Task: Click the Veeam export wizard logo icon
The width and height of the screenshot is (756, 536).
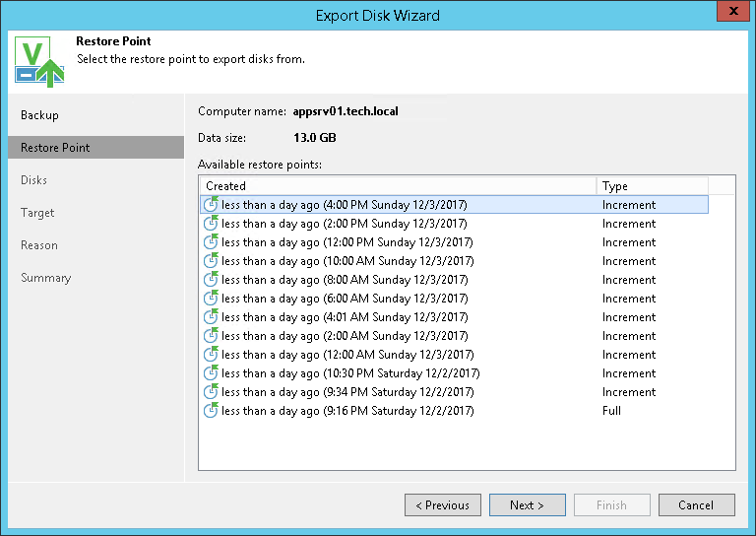Action: [39, 60]
